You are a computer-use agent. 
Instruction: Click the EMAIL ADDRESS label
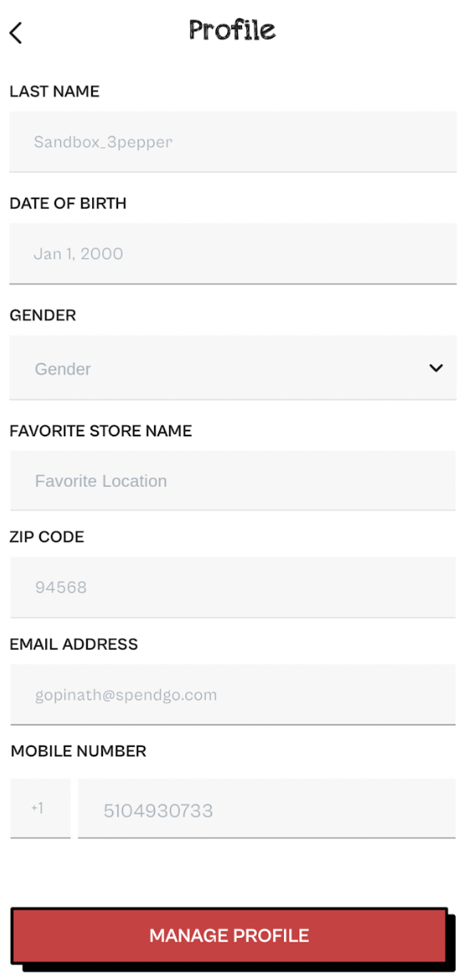coord(74,644)
